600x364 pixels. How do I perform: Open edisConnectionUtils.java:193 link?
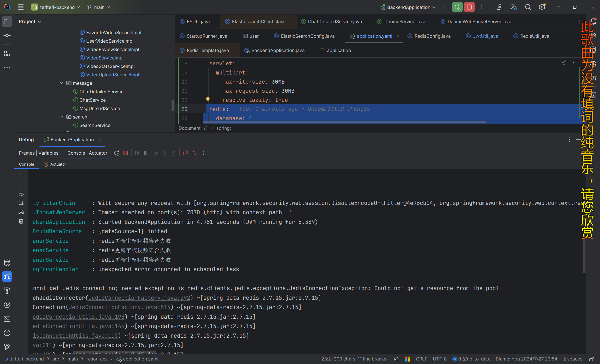click(x=79, y=317)
